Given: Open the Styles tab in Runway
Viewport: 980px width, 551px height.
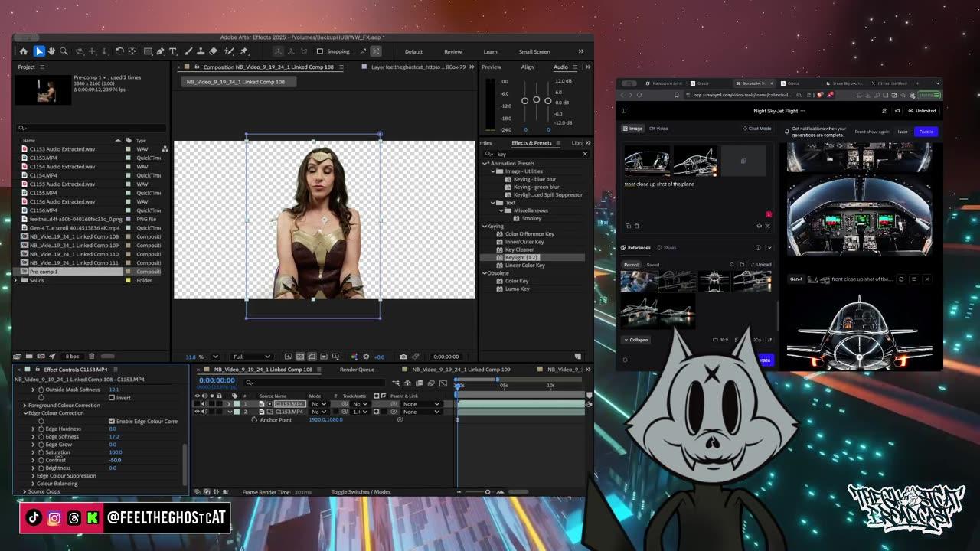Looking at the screenshot, I should (x=667, y=248).
